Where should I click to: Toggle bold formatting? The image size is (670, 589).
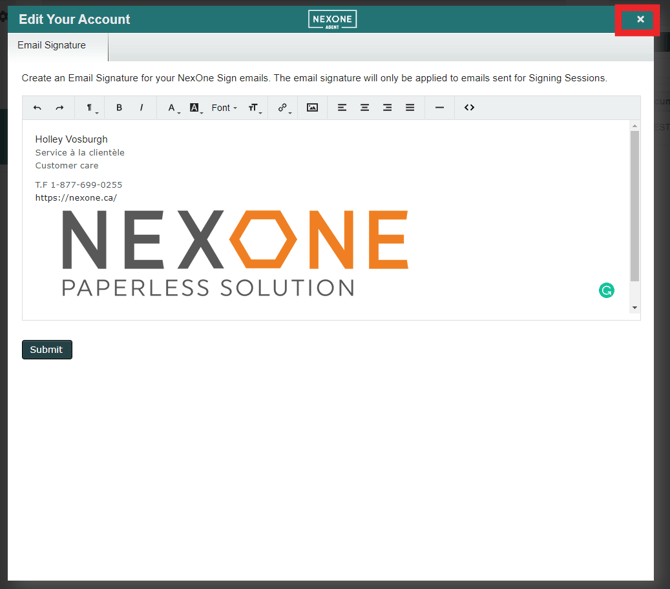pyautogui.click(x=119, y=108)
